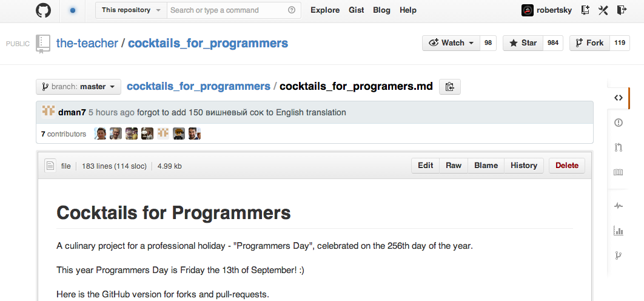This screenshot has width=644, height=301.
Task: Select the file document icon in file header
Action: tap(50, 166)
